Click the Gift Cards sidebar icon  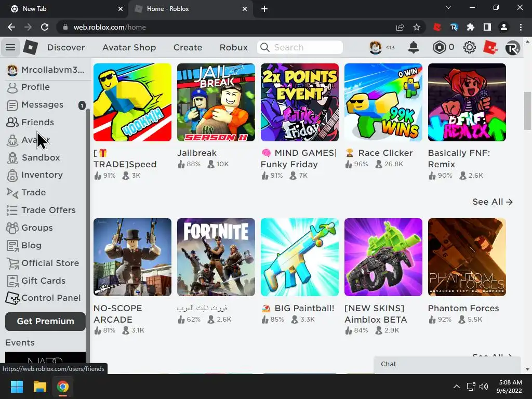(12, 281)
